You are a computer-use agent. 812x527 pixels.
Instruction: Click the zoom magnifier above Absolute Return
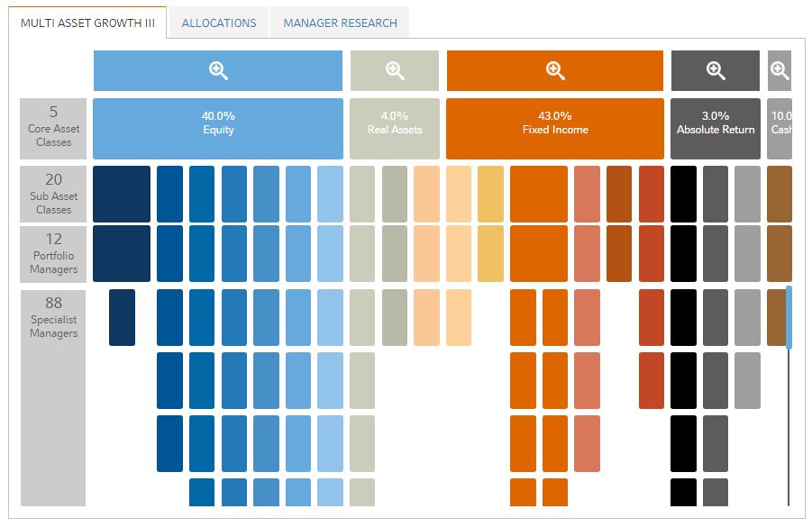point(716,71)
